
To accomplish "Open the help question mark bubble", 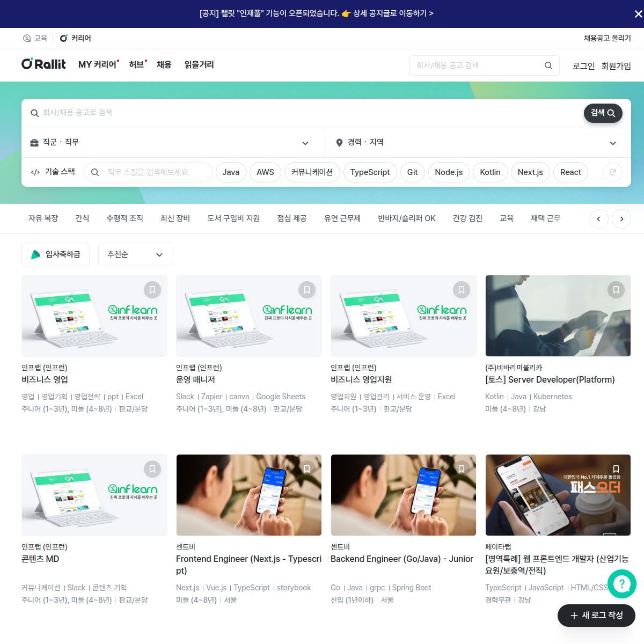I will pyautogui.click(x=621, y=584).
